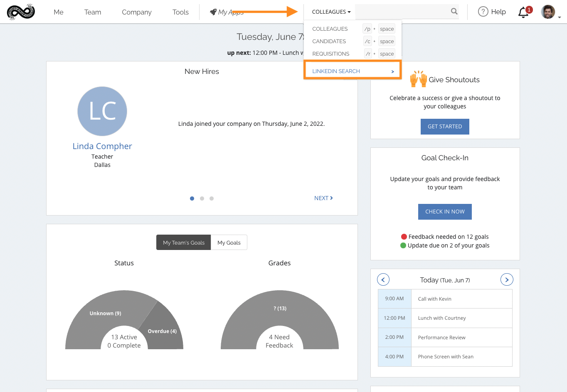
Task: Focus the top search input field
Action: coord(402,12)
